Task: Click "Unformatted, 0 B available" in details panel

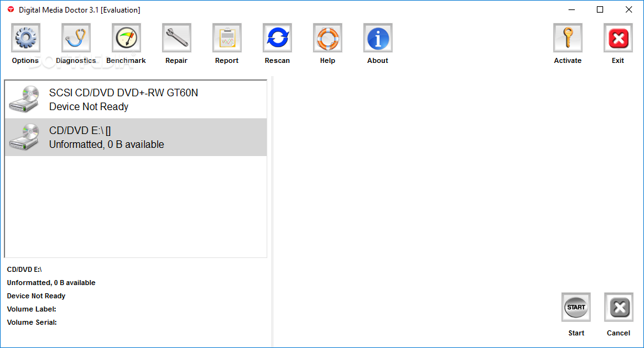Action: pyautogui.click(x=51, y=283)
